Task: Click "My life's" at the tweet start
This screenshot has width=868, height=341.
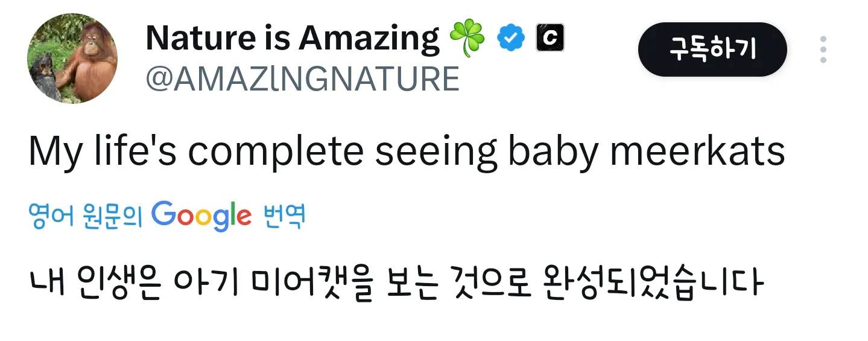Action: 103,153
